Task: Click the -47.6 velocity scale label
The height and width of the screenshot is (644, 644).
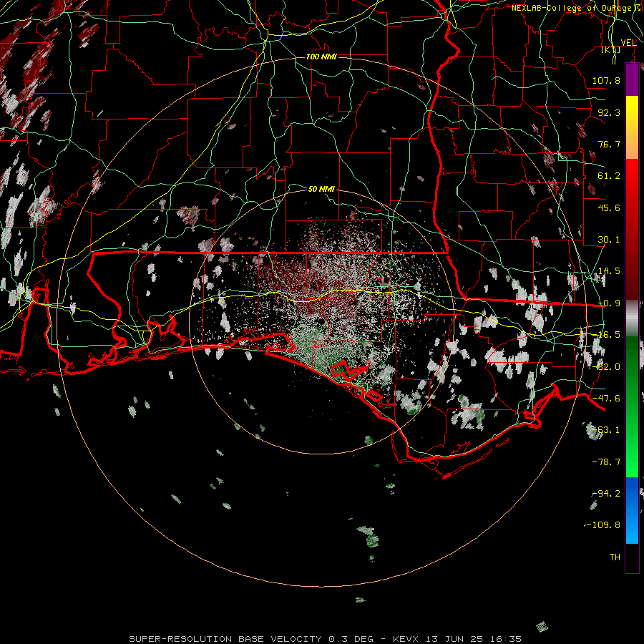Action: (x=606, y=399)
